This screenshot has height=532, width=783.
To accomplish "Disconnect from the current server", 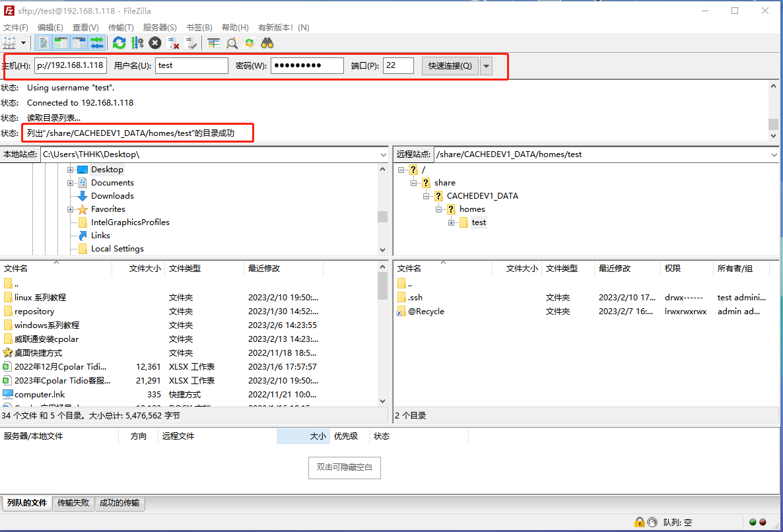I will point(173,43).
